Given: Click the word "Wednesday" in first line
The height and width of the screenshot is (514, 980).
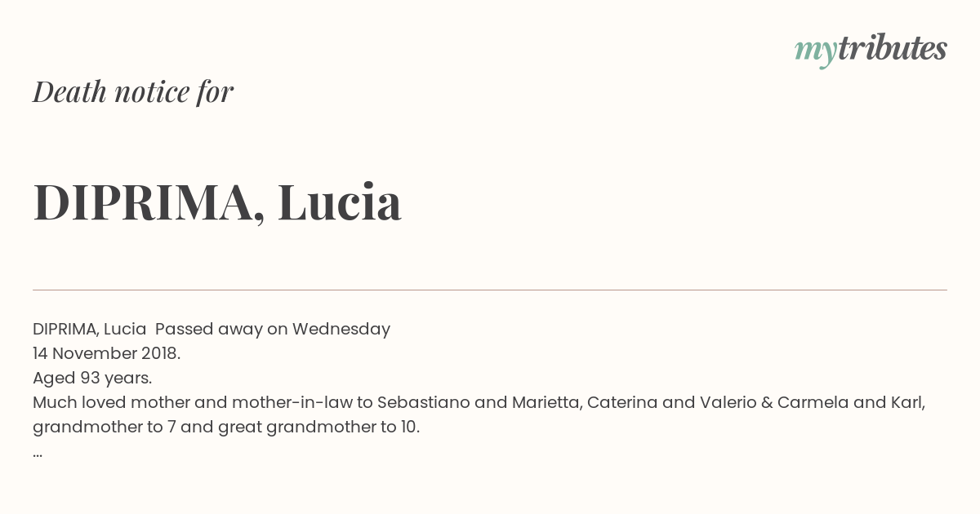Looking at the screenshot, I should [x=341, y=329].
